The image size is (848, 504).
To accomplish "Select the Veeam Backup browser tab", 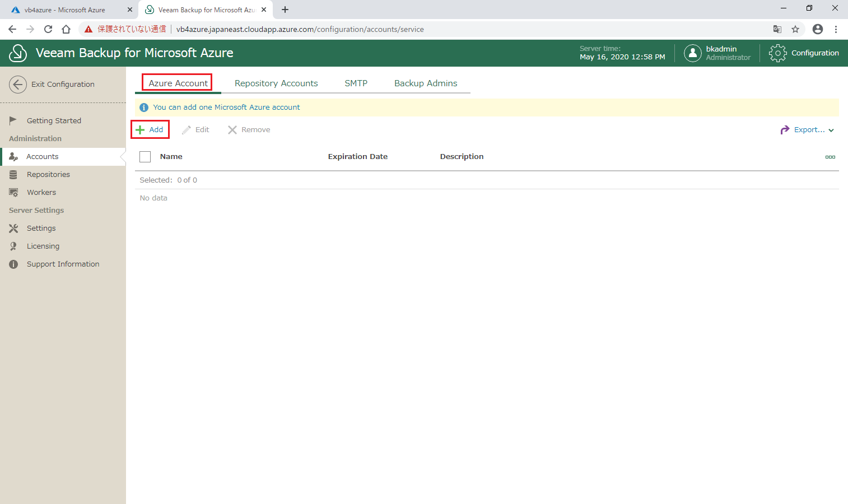I will tap(205, 10).
